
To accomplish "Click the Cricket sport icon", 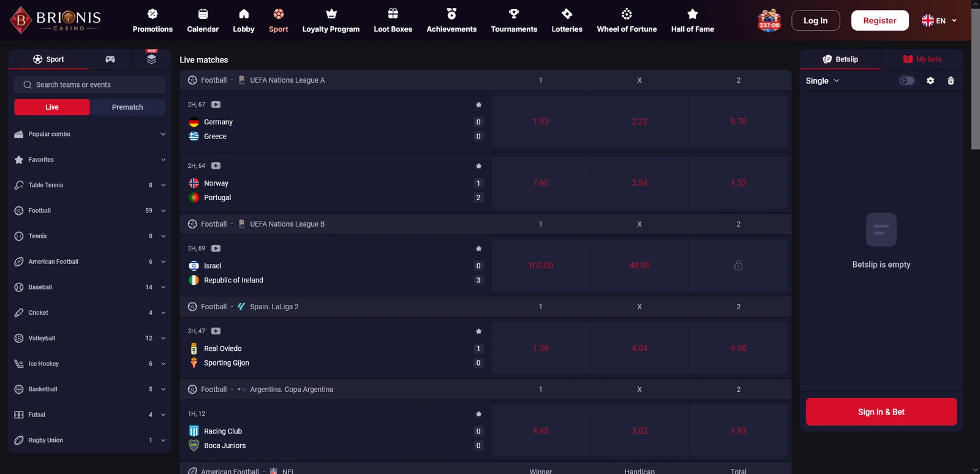I will pyautogui.click(x=19, y=313).
